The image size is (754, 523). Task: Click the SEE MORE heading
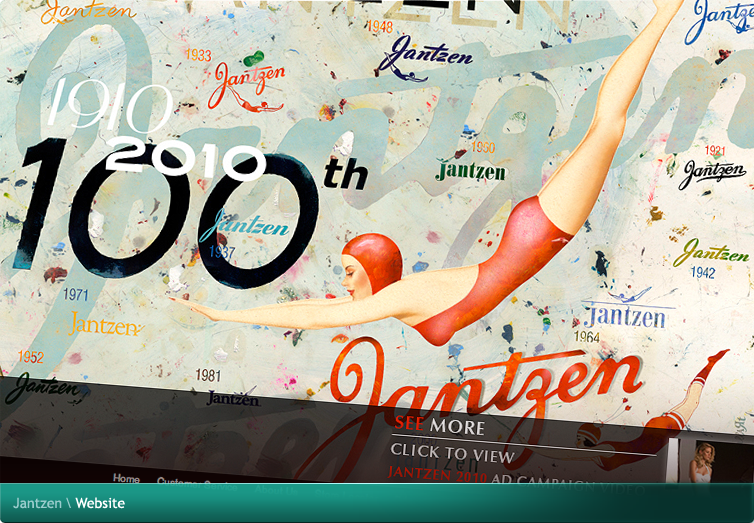click(439, 425)
